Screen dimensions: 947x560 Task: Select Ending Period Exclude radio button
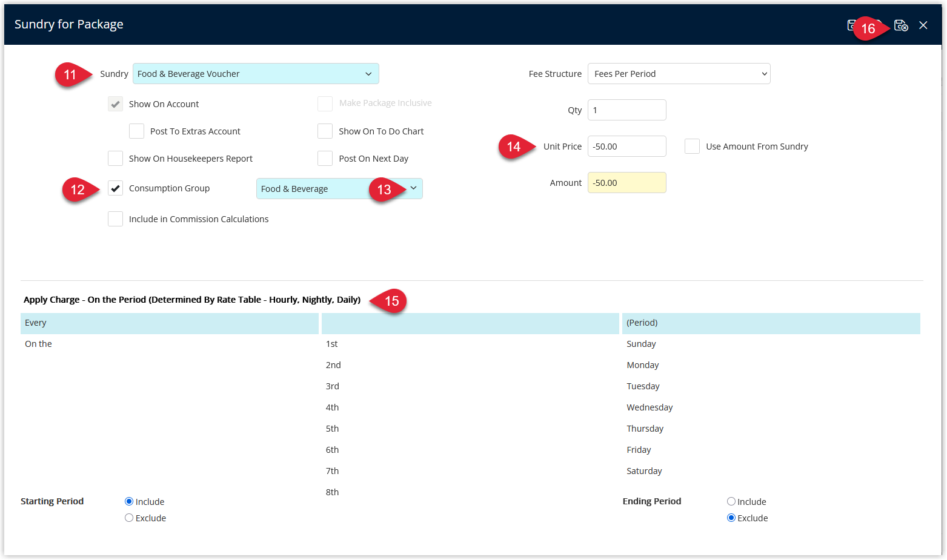click(731, 518)
